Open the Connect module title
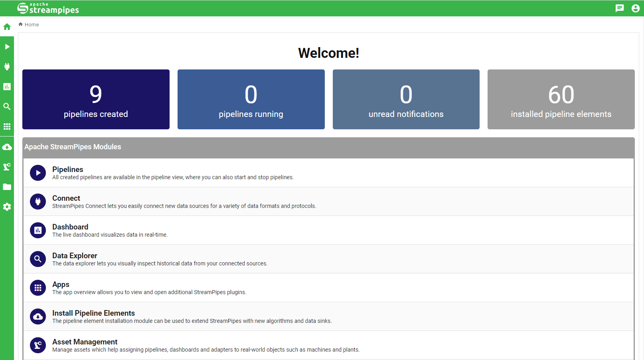Screen dimensions: 644x360 [x=66, y=198]
